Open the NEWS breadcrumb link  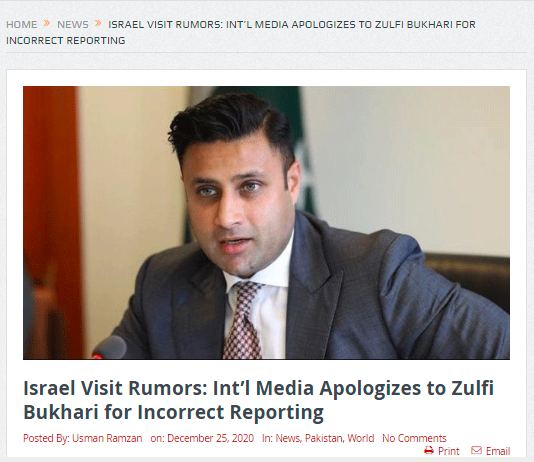tap(73, 25)
